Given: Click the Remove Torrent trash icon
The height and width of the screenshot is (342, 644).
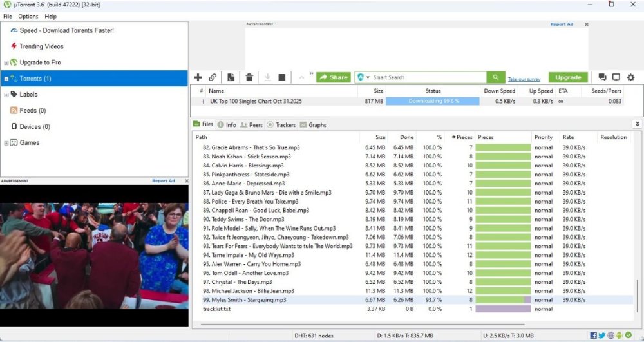Looking at the screenshot, I should click(249, 77).
